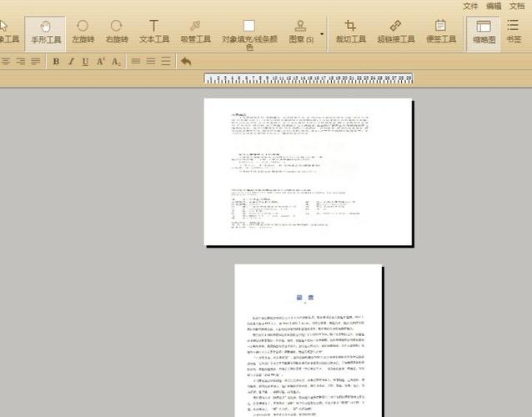Screen dimensions: 532x417
Task: Rotate page right with 右旋转
Action: click(x=117, y=32)
